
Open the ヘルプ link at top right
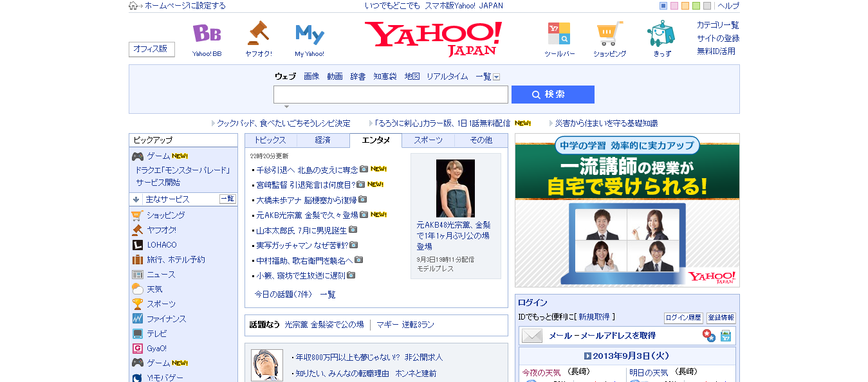[x=728, y=6]
